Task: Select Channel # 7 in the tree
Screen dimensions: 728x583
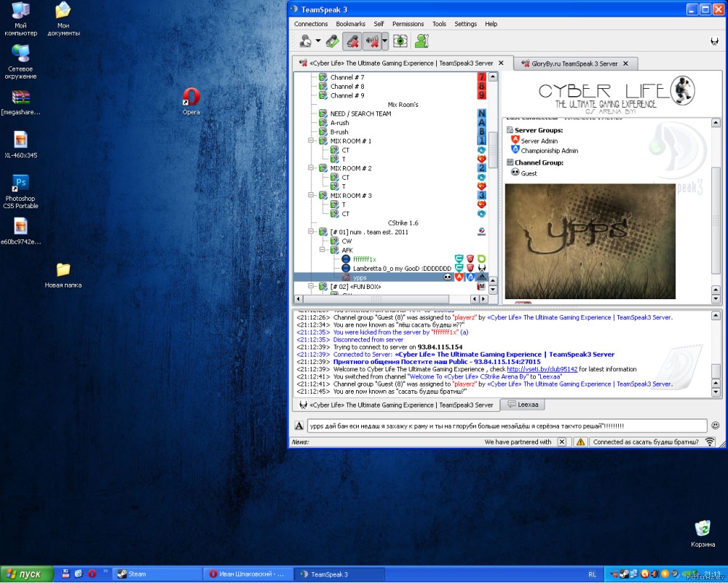Action: (x=347, y=77)
